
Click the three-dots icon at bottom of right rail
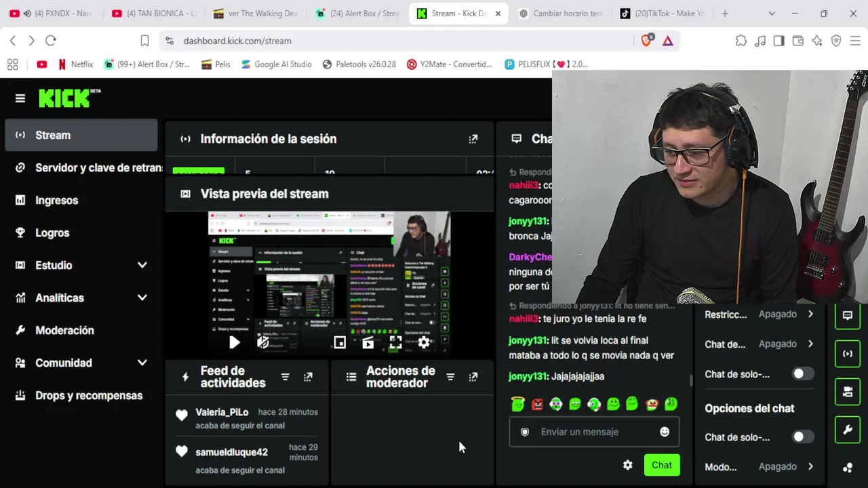848,468
